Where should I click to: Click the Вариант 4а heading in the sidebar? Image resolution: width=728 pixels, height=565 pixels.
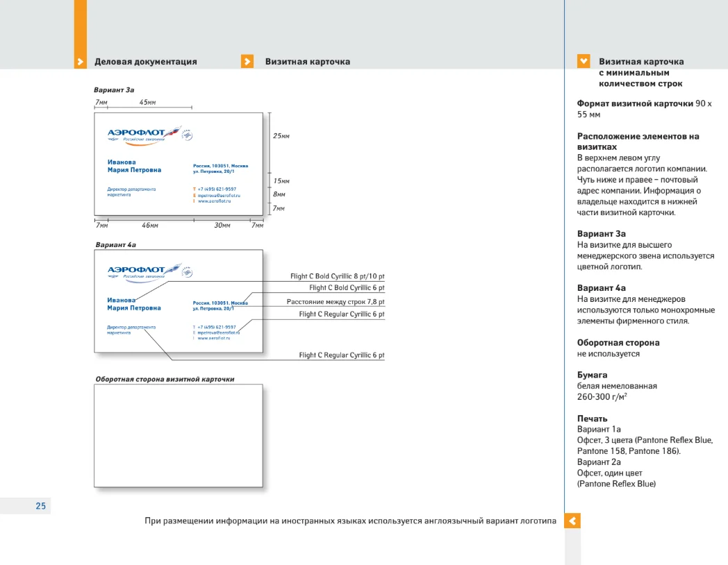click(x=602, y=288)
